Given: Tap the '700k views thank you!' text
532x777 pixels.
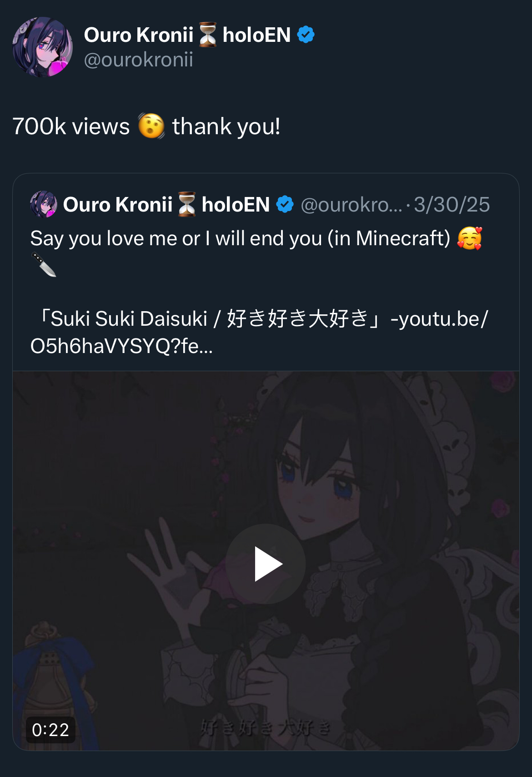Looking at the screenshot, I should 146,126.
